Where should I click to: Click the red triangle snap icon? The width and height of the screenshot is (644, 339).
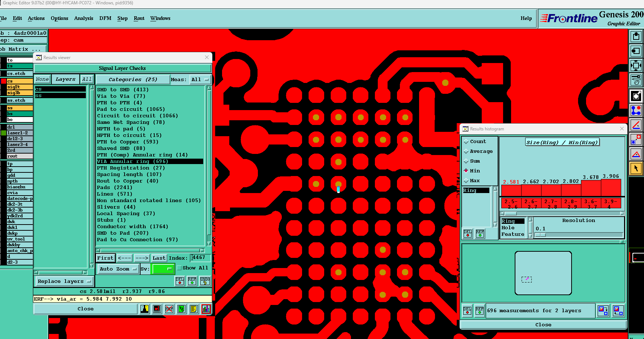pyautogui.click(x=636, y=154)
